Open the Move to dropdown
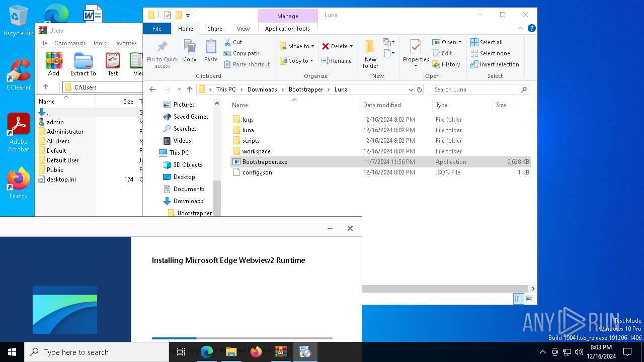644x362 pixels. point(297,46)
